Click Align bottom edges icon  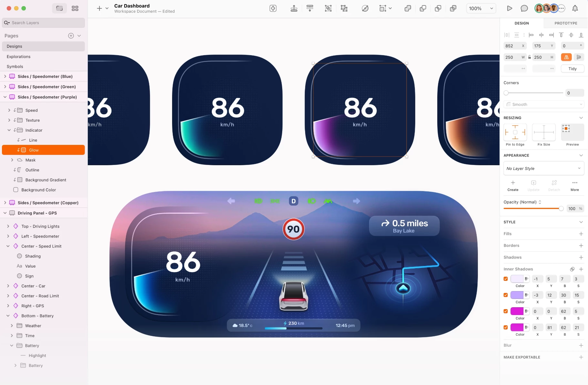pos(581,35)
